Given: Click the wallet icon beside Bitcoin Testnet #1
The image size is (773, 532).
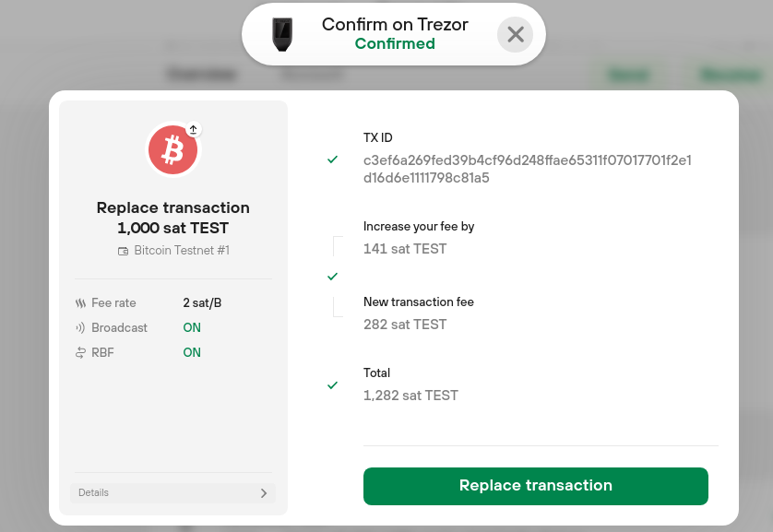Looking at the screenshot, I should [124, 250].
